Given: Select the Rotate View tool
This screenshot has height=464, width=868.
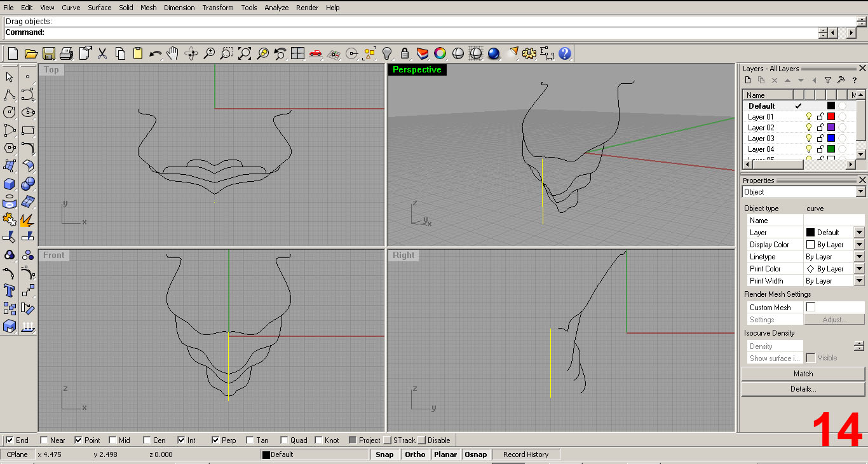Looking at the screenshot, I should coord(191,53).
